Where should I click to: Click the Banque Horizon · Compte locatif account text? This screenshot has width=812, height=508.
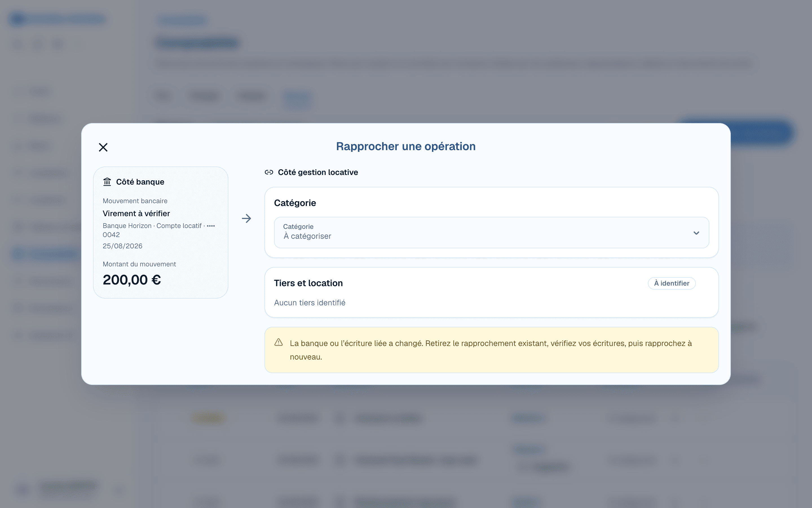159,230
